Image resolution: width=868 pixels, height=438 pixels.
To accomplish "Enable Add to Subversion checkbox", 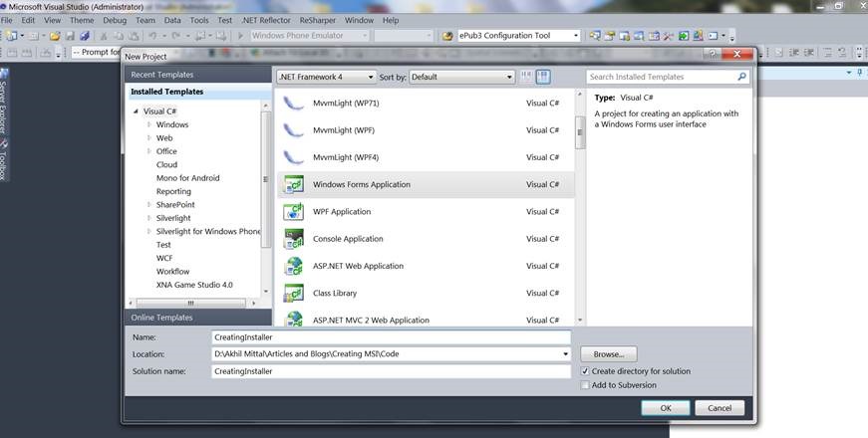I will [x=586, y=385].
